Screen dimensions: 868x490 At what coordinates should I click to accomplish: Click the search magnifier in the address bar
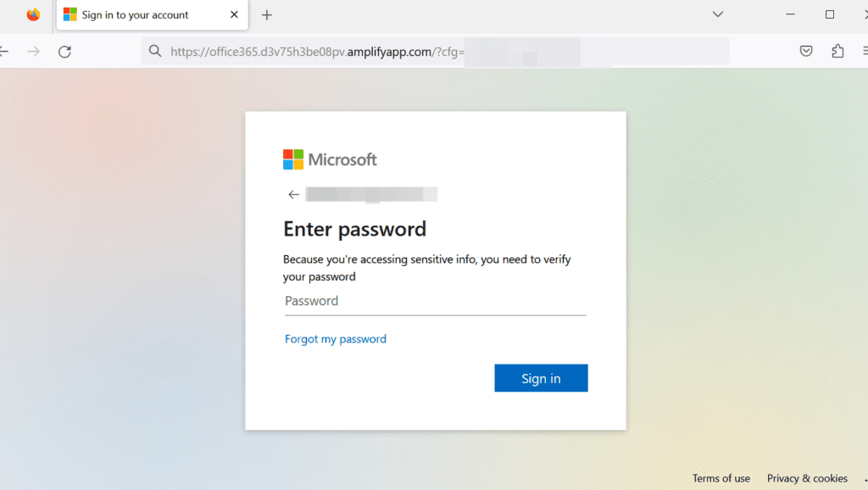pos(155,52)
